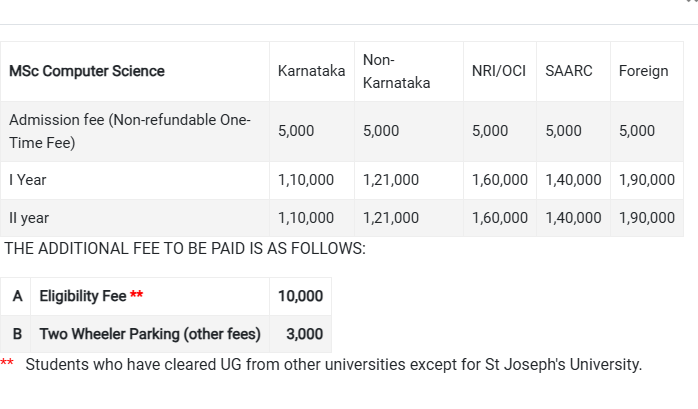
Task: Click I Year Non-Karnataka fee 1,21,000
Action: click(x=391, y=180)
